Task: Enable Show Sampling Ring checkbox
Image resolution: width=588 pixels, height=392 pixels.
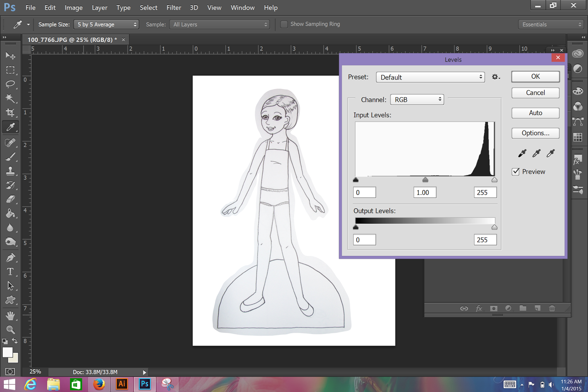Action: pos(284,24)
